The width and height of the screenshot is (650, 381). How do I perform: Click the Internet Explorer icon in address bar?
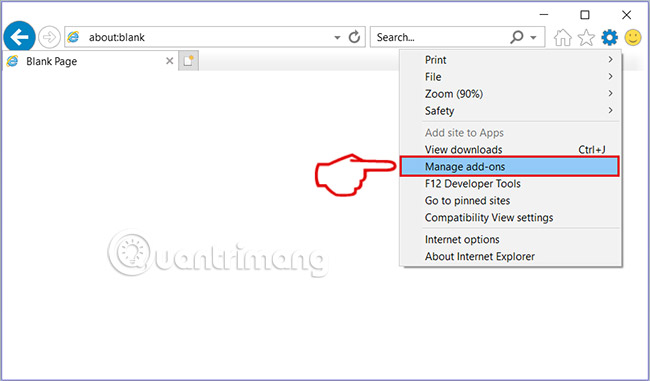(x=73, y=37)
